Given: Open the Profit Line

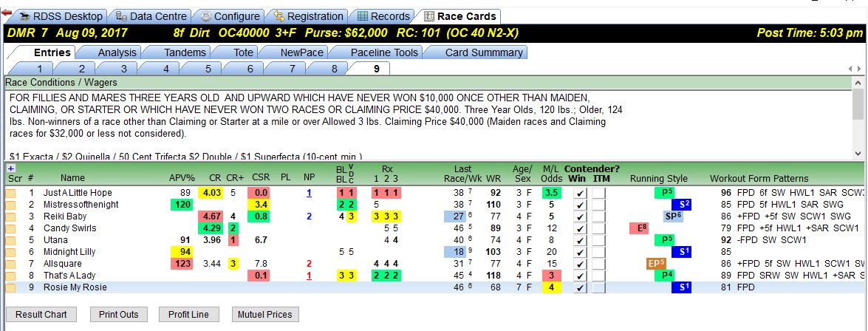Looking at the screenshot, I should point(189,315).
